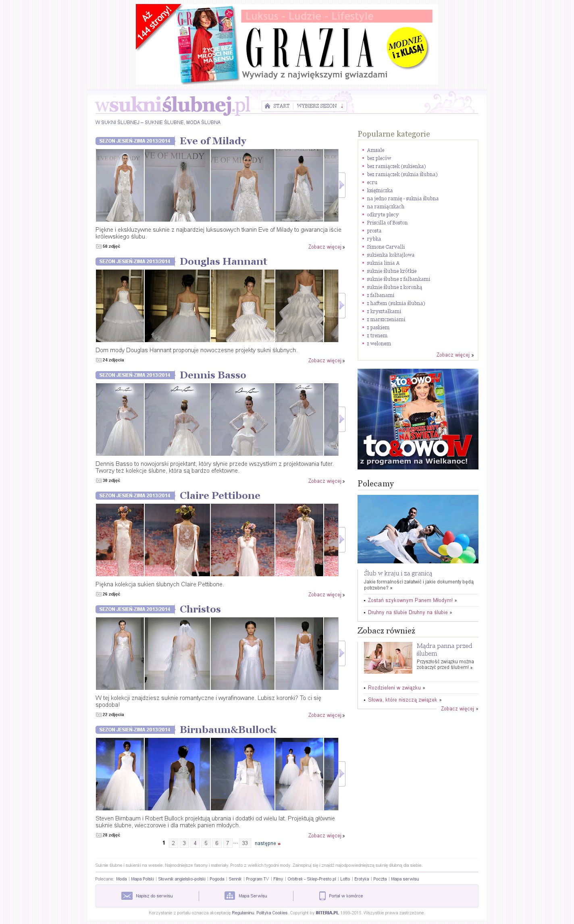This screenshot has height=924, width=574.
Task: Open the sukienka koktajlowa category
Action: pos(391,255)
